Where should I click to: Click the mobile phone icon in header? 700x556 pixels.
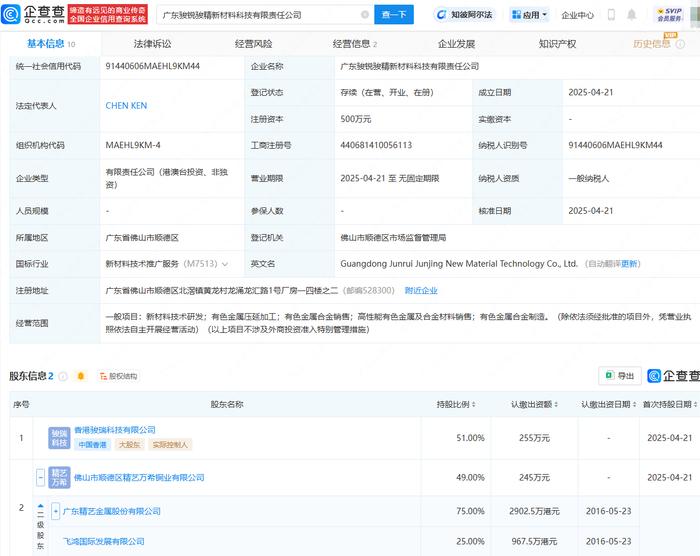[611, 15]
